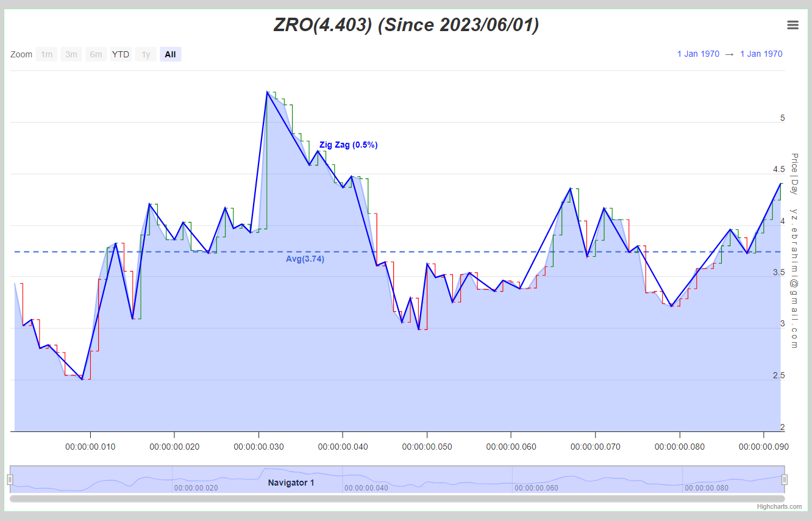Viewport: 812px width, 521px height.
Task: Click the Zoom label text
Action: (21, 54)
